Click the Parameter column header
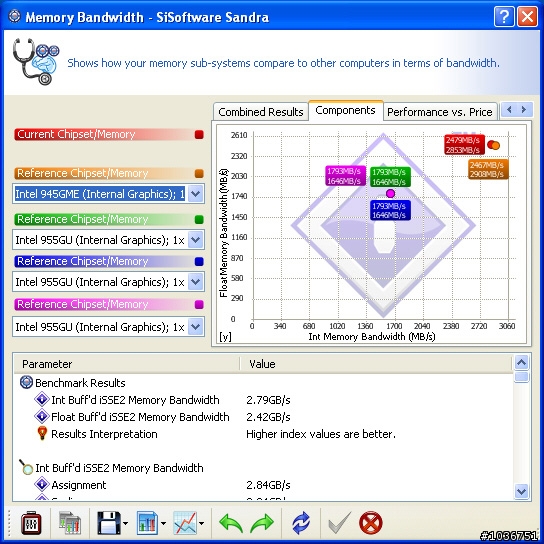The width and height of the screenshot is (544, 544). [x=127, y=364]
